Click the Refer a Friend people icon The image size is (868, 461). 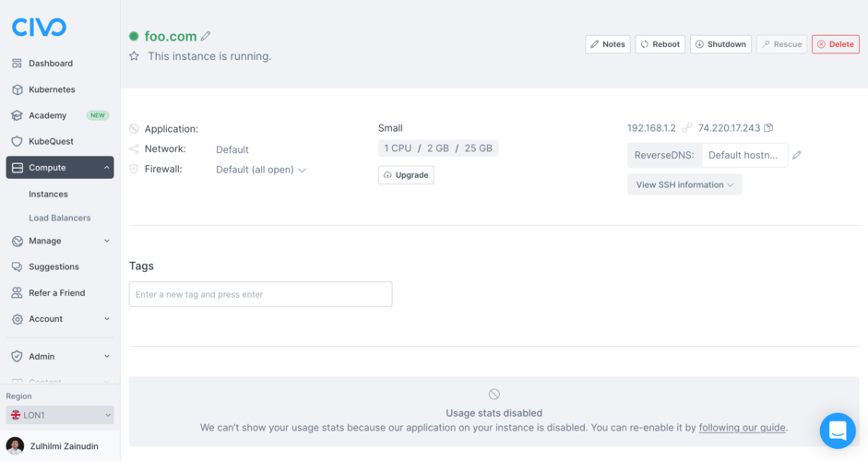tap(18, 293)
